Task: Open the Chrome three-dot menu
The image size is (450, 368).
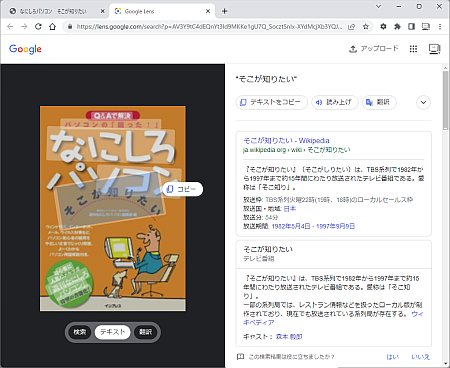Action: coord(440,27)
